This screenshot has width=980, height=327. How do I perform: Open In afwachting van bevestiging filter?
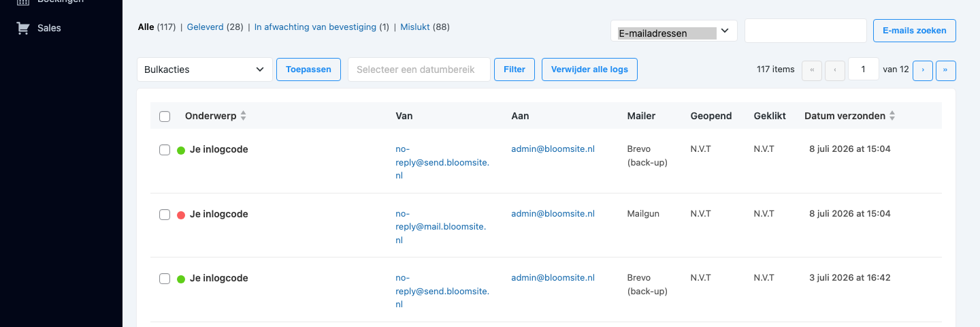tap(315, 27)
